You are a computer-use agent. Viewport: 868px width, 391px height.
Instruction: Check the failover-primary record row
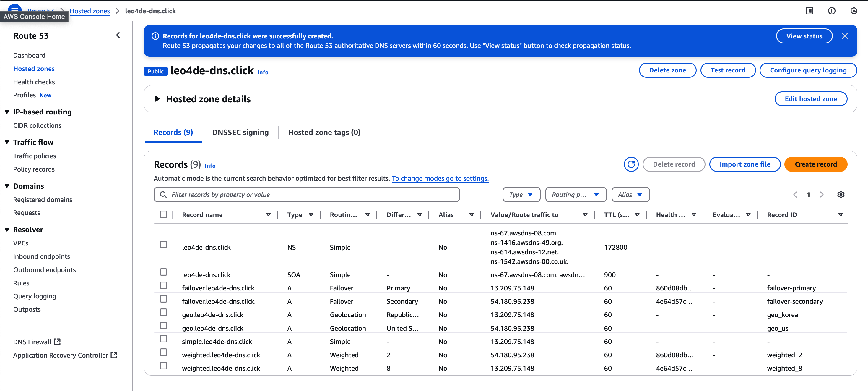(164, 285)
